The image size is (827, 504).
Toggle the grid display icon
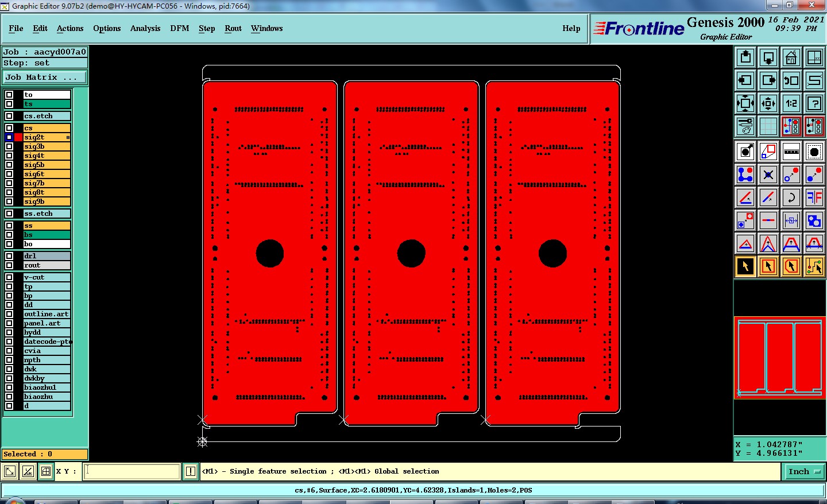click(x=768, y=126)
